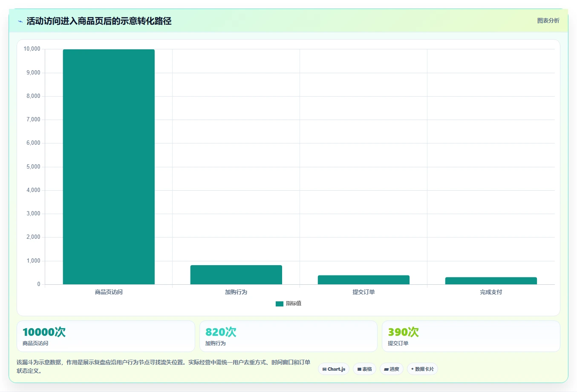This screenshot has width=577, height=392.
Task: Click the icon inside 进度 chip
Action: (386, 369)
